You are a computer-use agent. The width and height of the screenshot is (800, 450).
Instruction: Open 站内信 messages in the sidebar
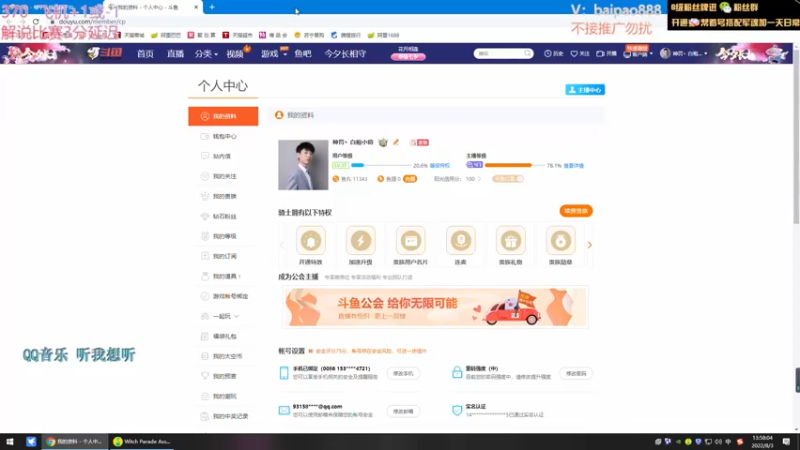pos(223,156)
